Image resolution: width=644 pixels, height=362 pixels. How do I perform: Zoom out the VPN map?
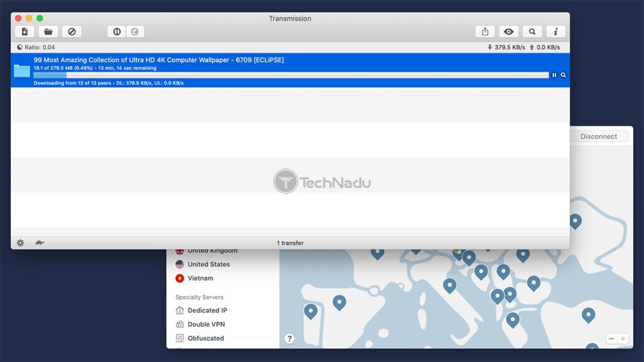pos(611,339)
